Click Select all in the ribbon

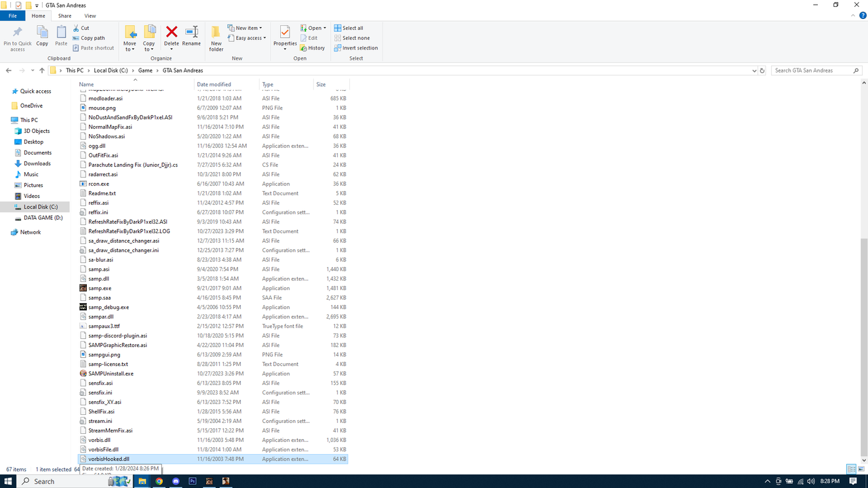[x=349, y=28]
